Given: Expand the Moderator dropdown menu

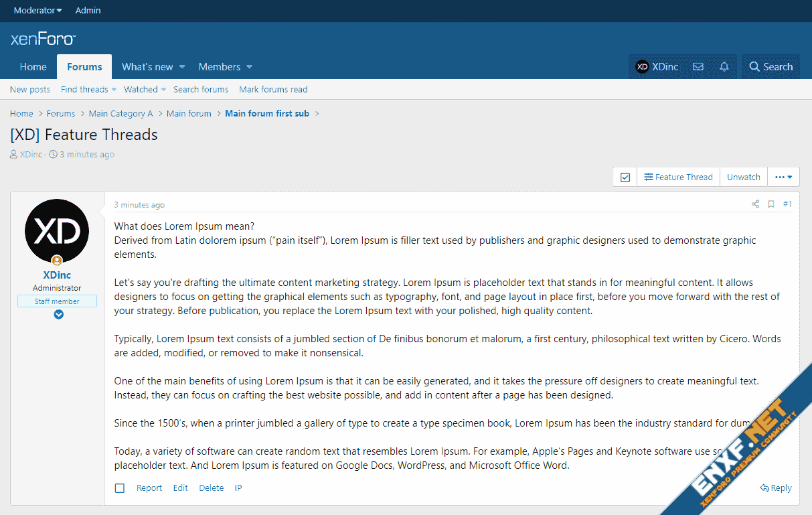Looking at the screenshot, I should 37,10.
